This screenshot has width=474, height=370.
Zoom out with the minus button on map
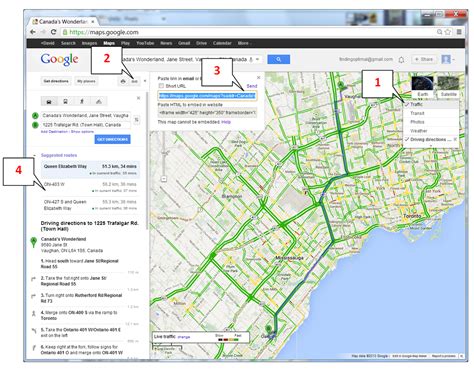point(164,179)
